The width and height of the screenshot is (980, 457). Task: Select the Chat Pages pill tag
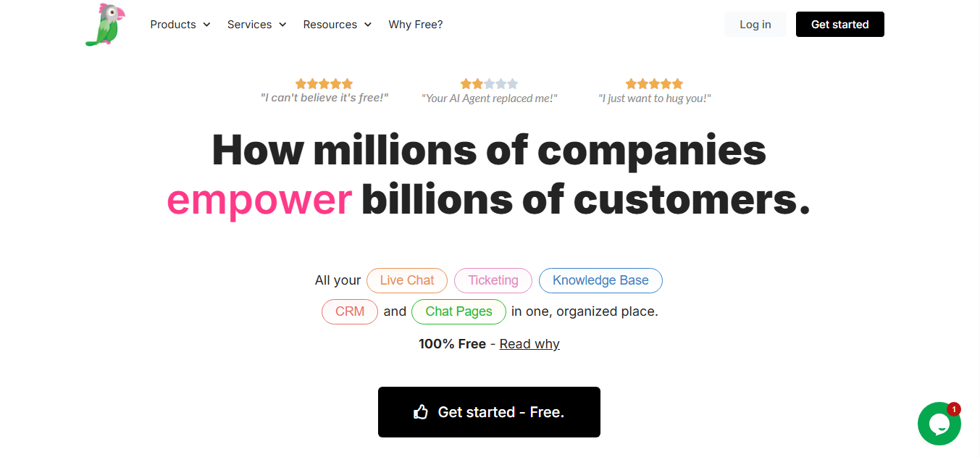pos(458,311)
